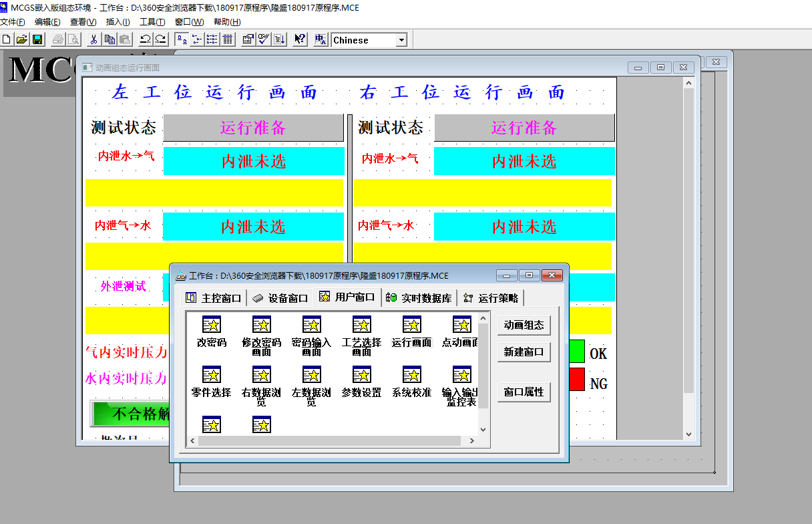Click the 新建窗口 button
This screenshot has width=812, height=524.
coord(524,352)
